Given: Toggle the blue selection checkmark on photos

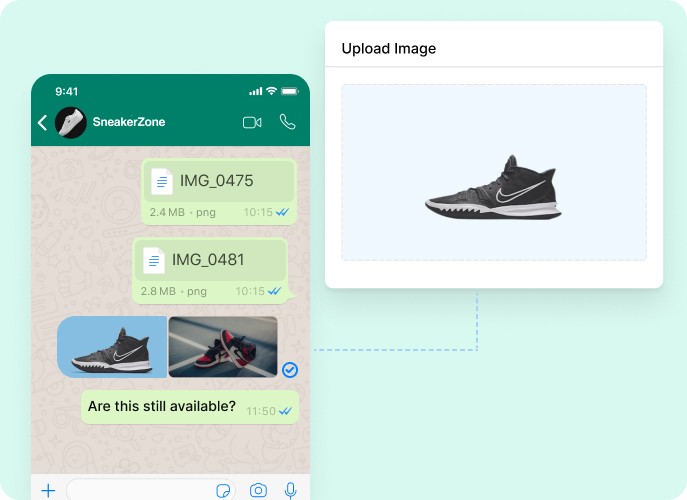Looking at the screenshot, I should click(x=290, y=370).
